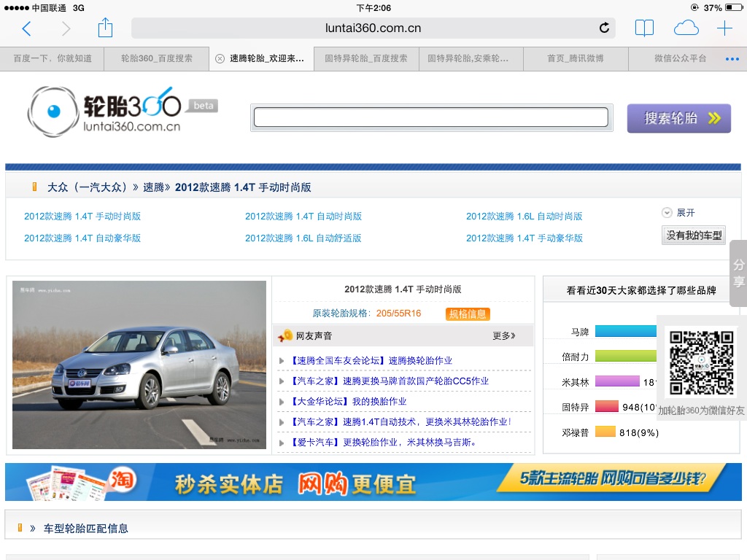
Task: Add a new tab with plus icon
Action: [724, 28]
